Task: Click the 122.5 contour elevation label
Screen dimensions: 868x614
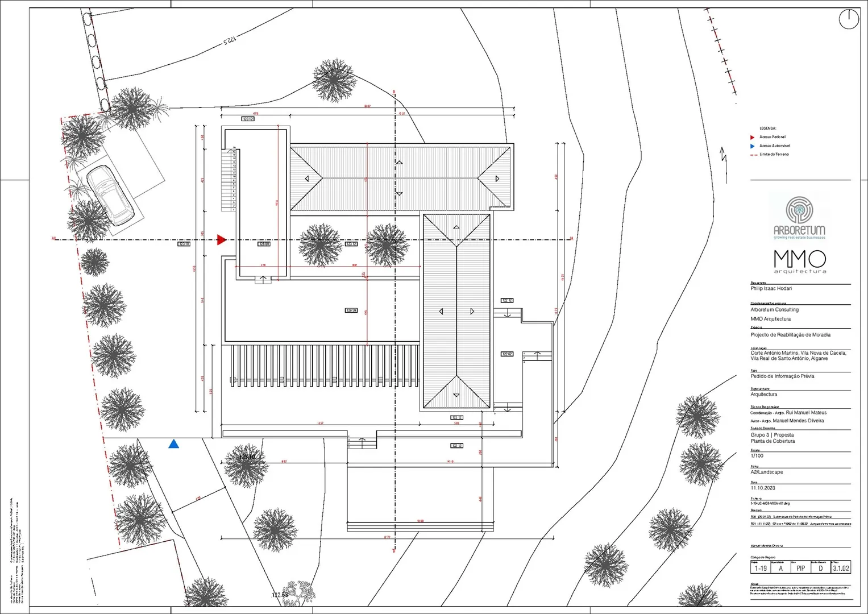Action: click(x=229, y=40)
